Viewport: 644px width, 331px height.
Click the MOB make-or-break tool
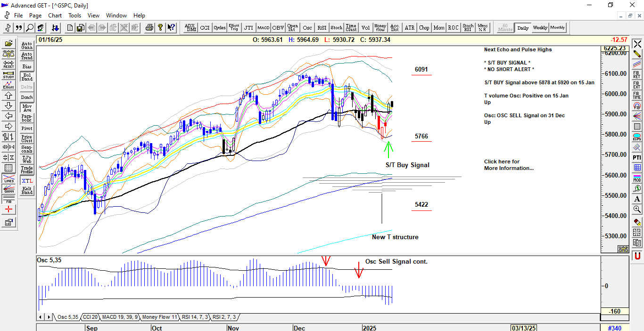pos(637,178)
